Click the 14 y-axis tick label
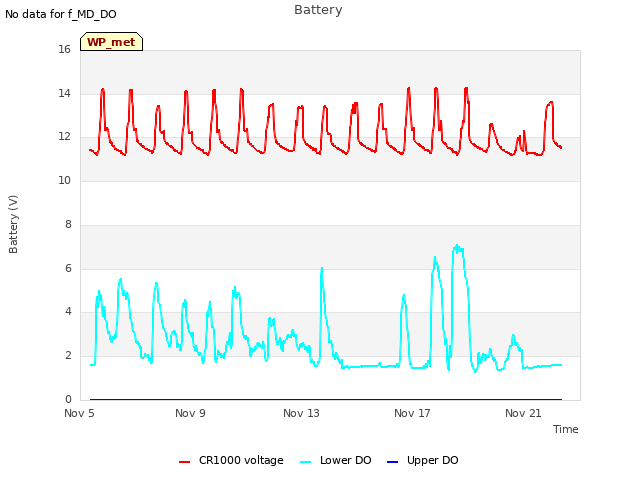The height and width of the screenshot is (480, 640). [x=64, y=93]
